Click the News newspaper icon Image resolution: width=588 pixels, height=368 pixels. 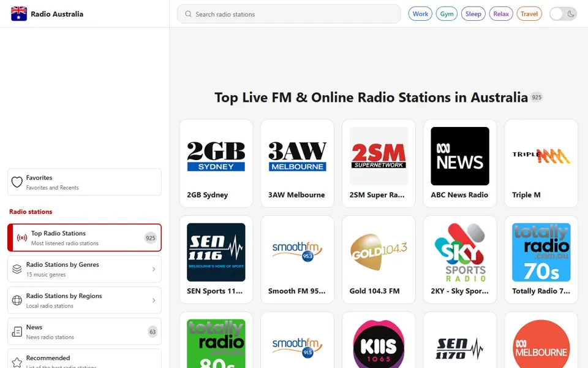tap(17, 332)
